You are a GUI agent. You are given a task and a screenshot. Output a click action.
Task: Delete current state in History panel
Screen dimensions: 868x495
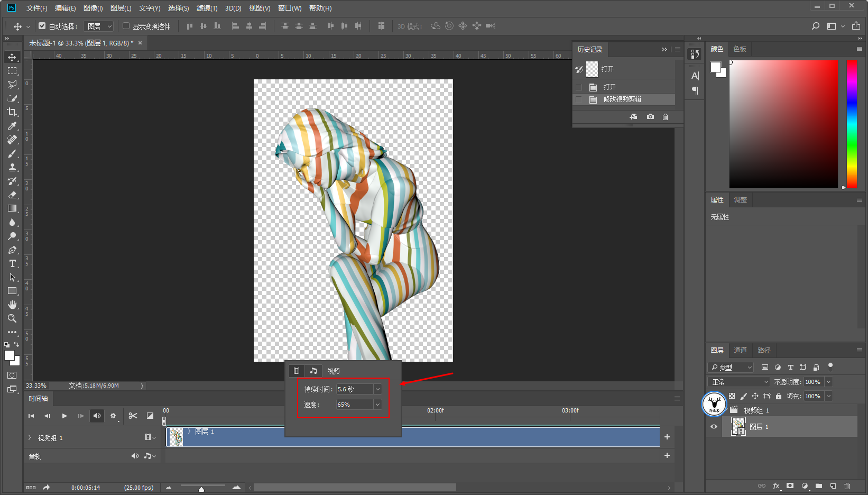click(665, 117)
